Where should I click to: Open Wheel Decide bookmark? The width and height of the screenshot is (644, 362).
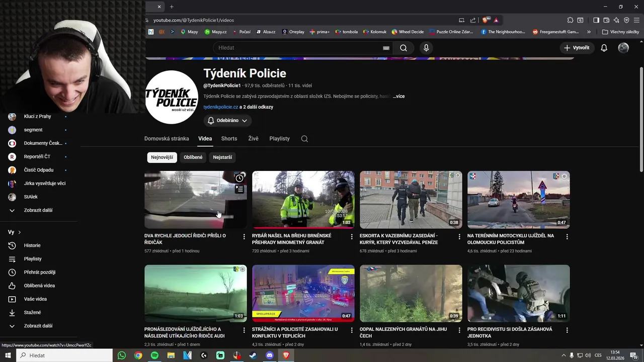(408, 32)
